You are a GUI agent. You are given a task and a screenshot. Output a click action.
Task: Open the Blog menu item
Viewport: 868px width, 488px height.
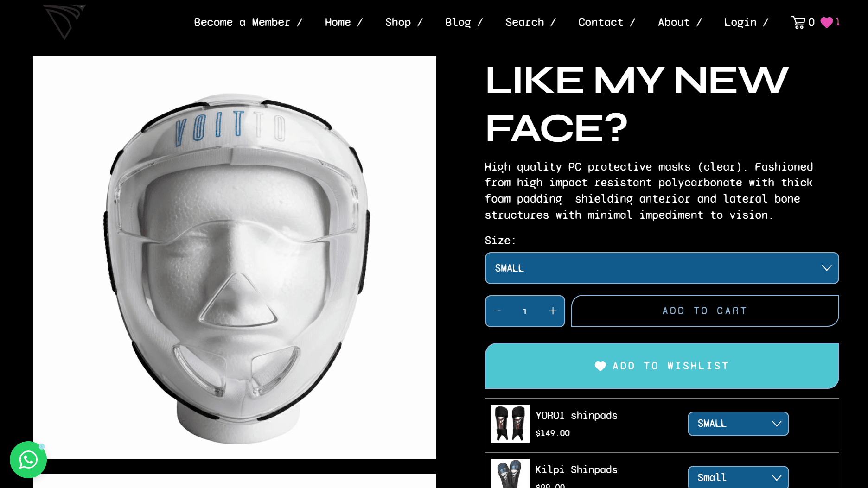[x=458, y=22]
